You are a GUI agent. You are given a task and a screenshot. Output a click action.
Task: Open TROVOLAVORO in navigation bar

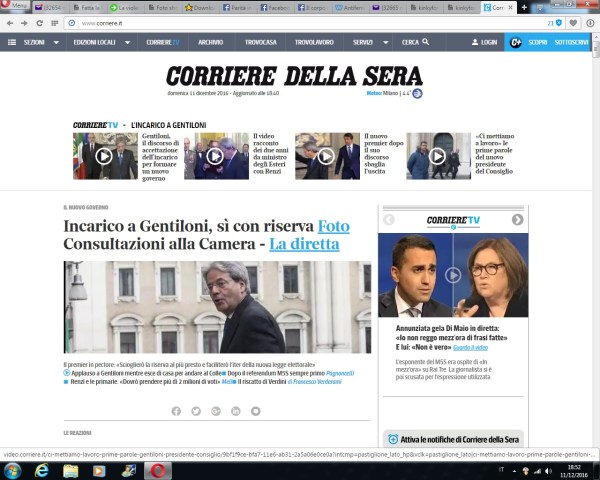click(x=314, y=42)
